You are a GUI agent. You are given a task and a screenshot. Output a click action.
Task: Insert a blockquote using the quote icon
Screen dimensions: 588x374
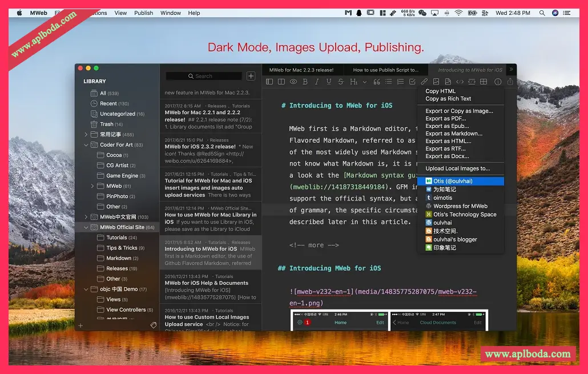377,82
